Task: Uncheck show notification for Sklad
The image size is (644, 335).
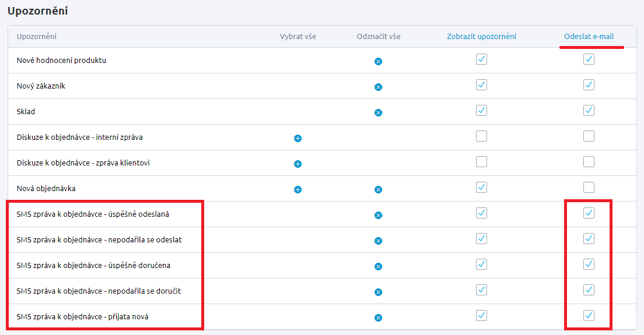Action: (481, 110)
